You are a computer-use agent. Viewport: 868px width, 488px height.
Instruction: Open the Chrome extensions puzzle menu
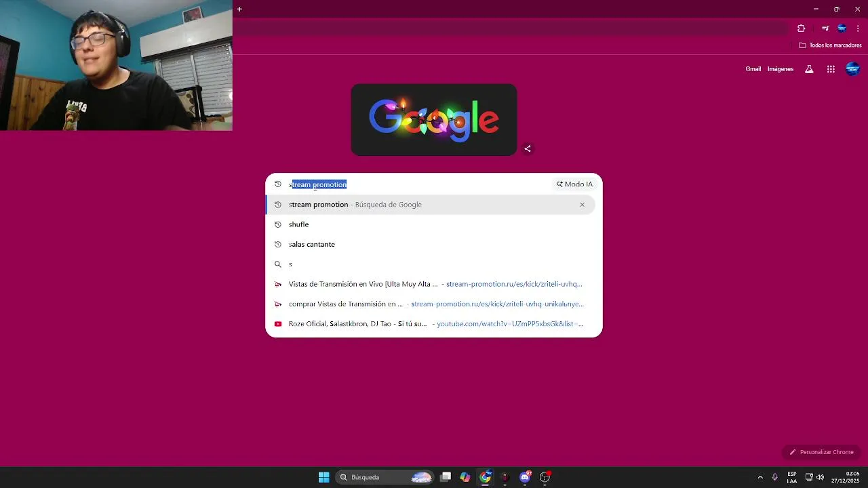[x=801, y=28]
